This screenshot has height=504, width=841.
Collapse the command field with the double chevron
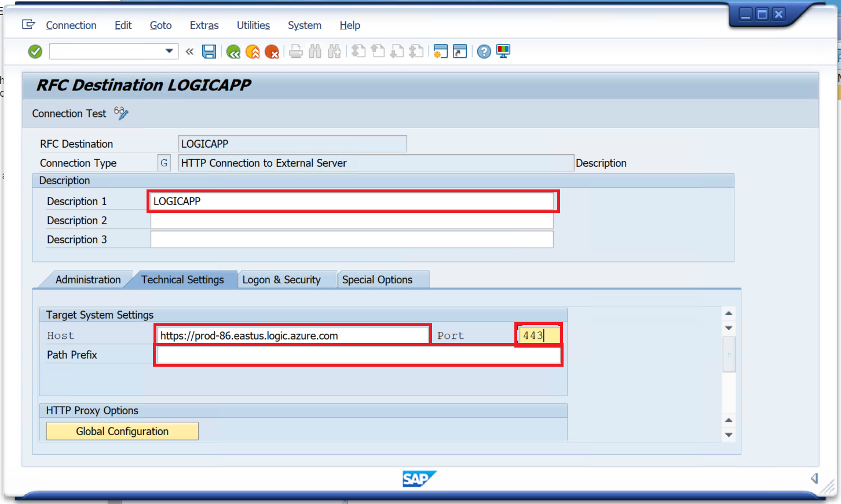point(189,52)
